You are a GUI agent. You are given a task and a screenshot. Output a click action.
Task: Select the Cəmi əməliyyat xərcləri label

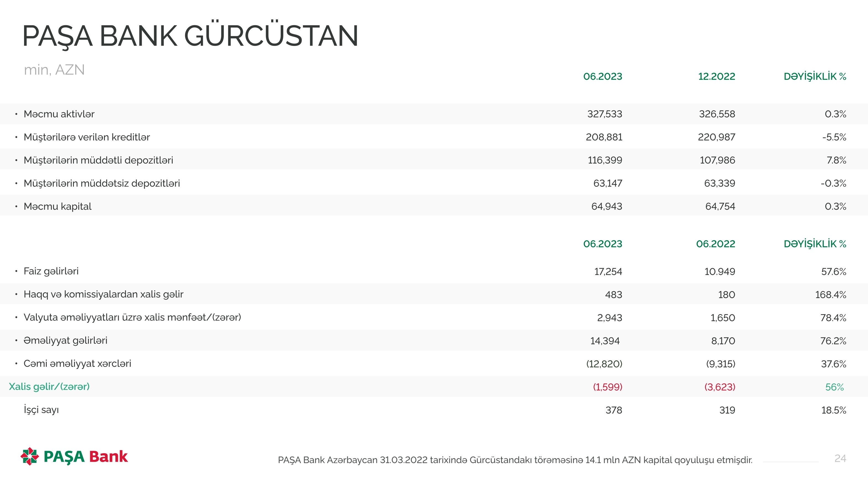tap(77, 363)
